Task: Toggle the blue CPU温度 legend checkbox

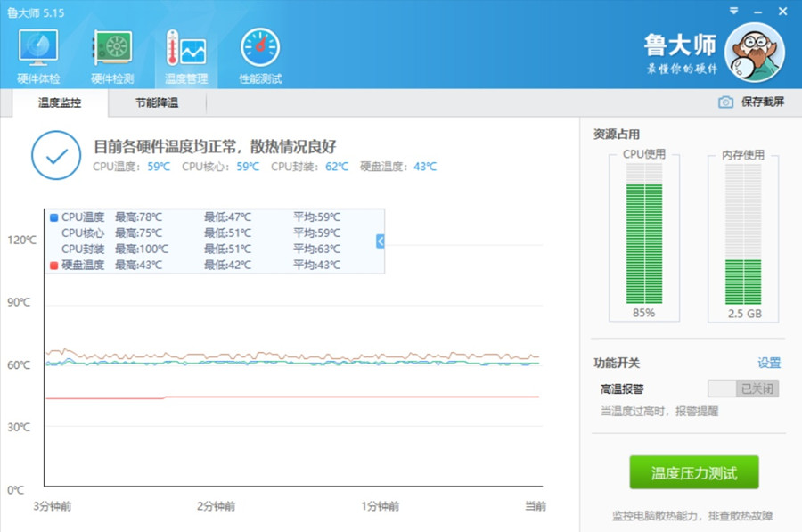Action: pos(54,217)
